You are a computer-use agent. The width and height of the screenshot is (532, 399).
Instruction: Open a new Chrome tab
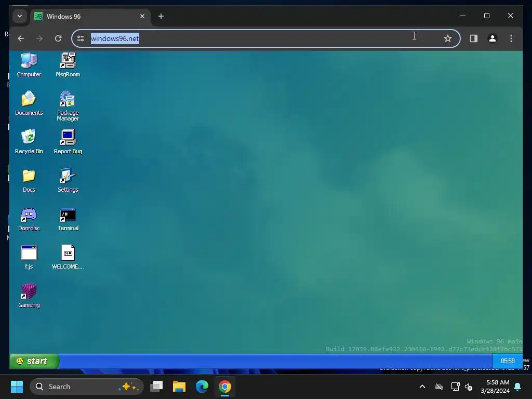(x=161, y=16)
